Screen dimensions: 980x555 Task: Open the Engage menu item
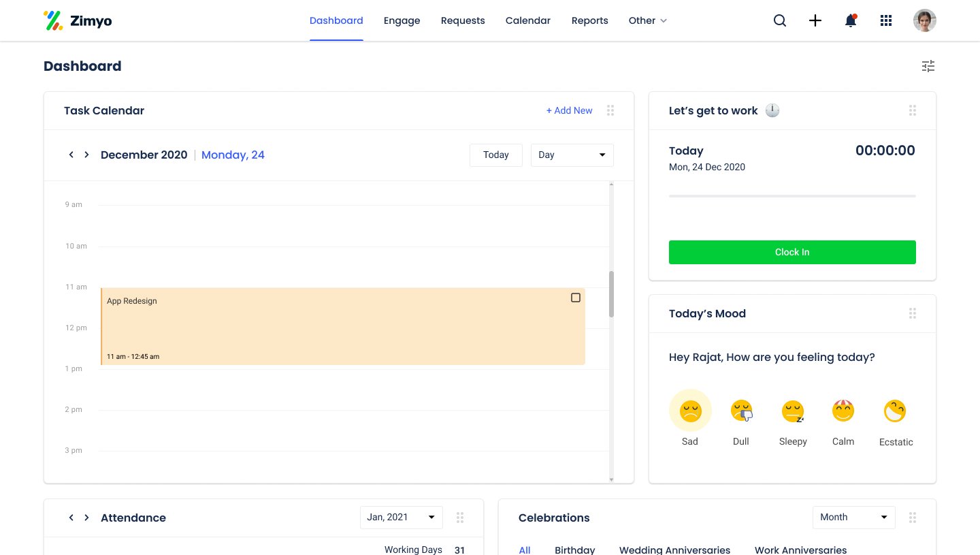tap(402, 20)
